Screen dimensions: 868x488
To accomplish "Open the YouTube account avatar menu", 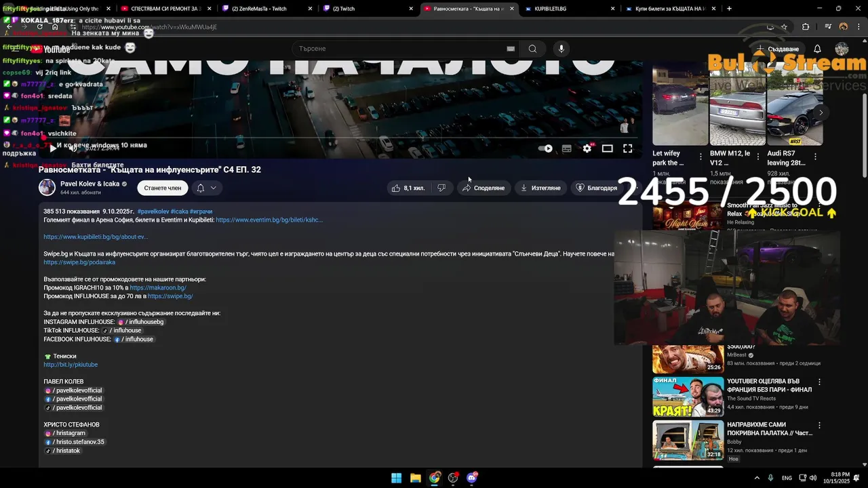I will [842, 49].
